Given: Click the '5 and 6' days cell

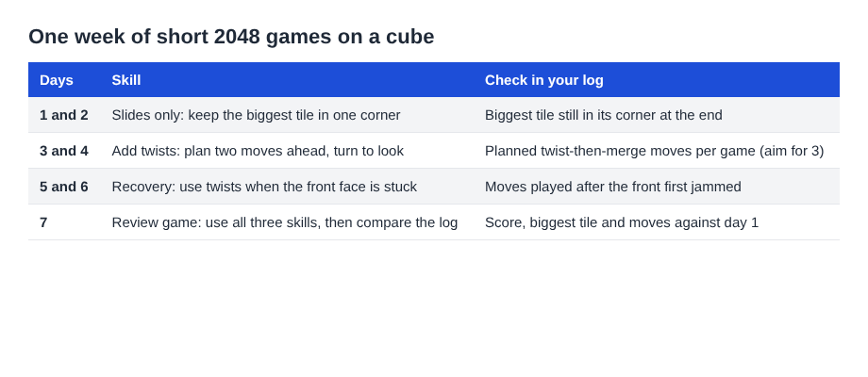Looking at the screenshot, I should [x=63, y=187].
